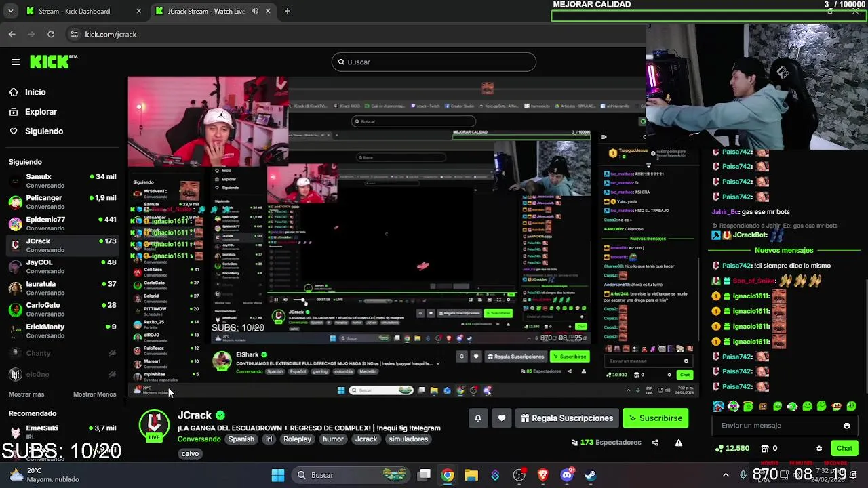Open the JCrack channel name link
Screen dimensions: 868x488
coord(195,415)
